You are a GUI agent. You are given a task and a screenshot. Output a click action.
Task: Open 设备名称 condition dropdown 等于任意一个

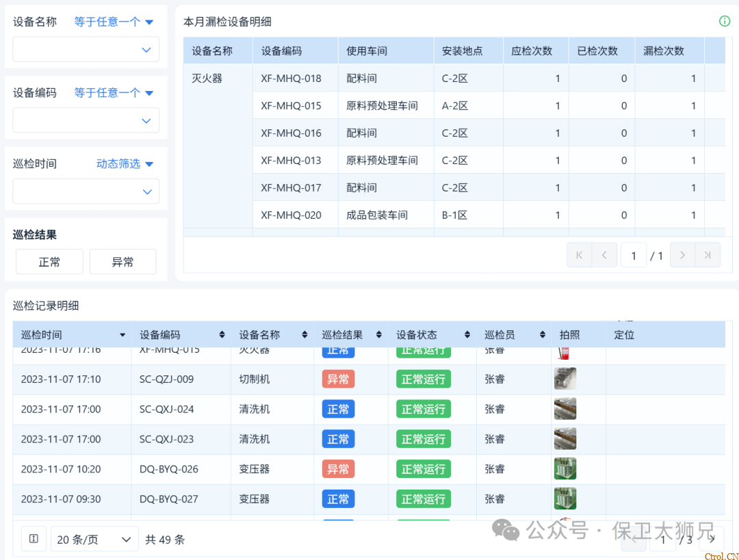[x=114, y=22]
